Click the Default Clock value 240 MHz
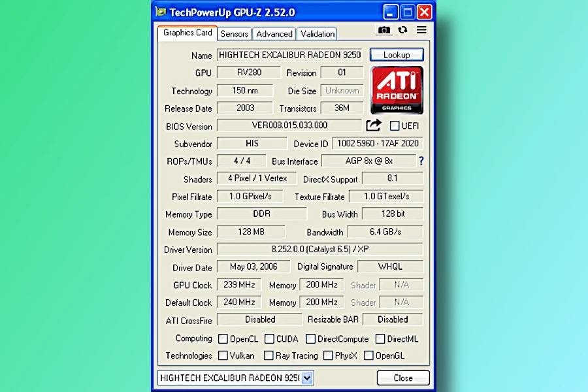Viewport: 588px width, 392px height. click(x=239, y=302)
